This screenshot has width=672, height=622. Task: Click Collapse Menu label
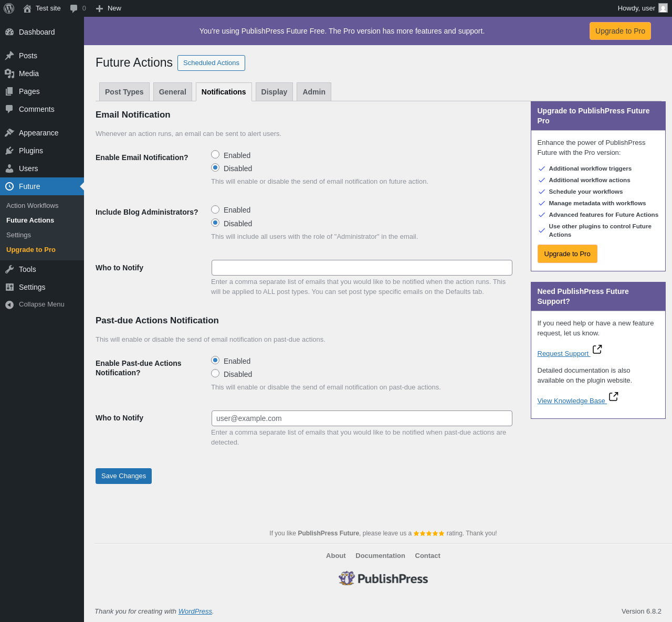click(x=41, y=304)
